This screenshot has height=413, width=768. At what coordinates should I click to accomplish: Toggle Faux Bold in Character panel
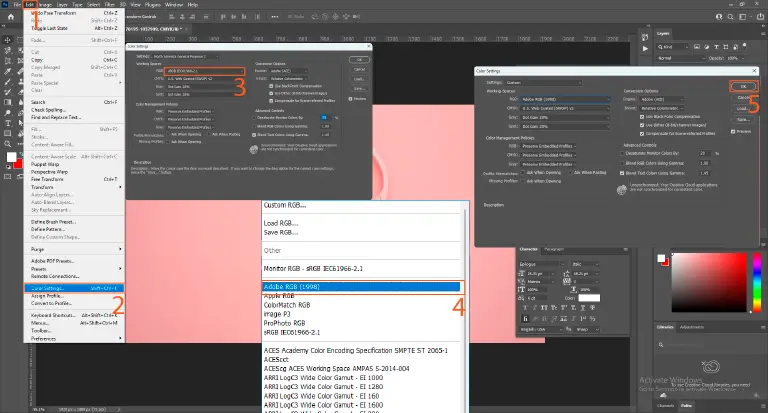coord(525,308)
